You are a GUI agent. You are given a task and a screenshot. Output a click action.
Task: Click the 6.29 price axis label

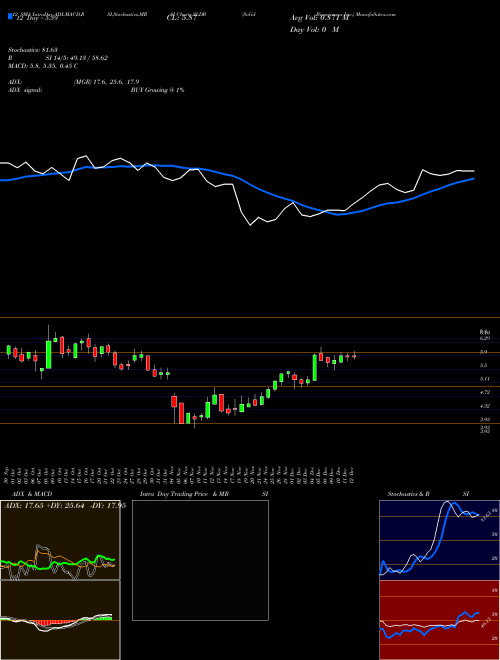tap(485, 338)
